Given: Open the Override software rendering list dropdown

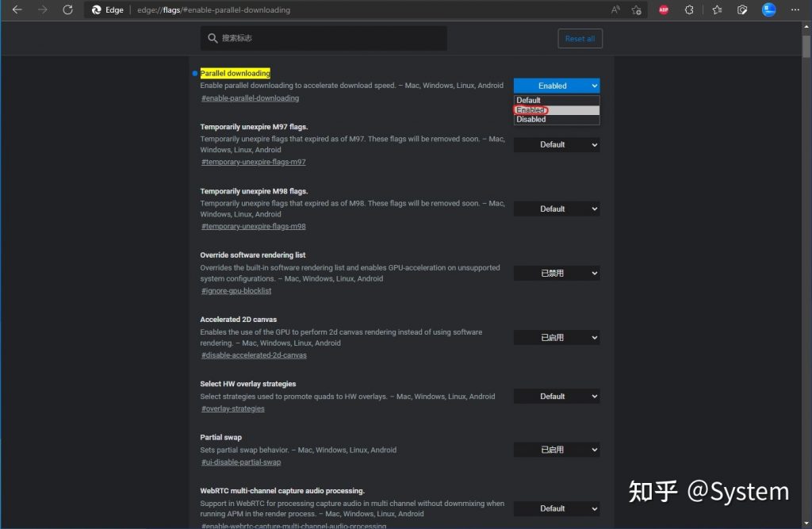Looking at the screenshot, I should pos(556,273).
